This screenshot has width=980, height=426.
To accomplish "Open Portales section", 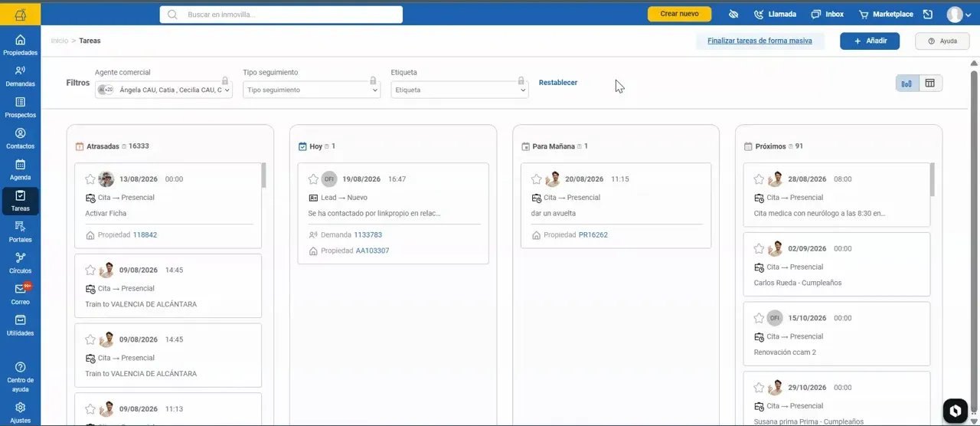I will point(20,232).
